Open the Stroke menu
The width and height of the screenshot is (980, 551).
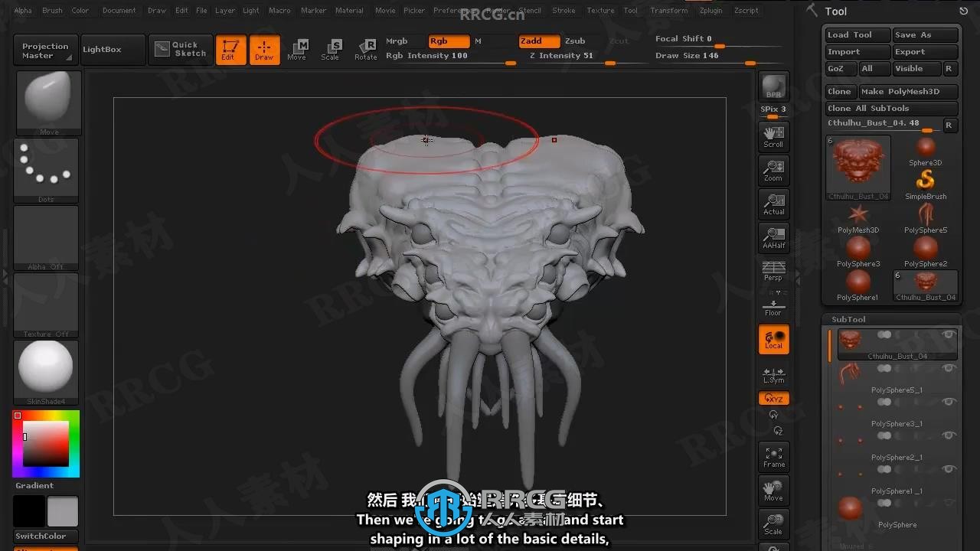[563, 11]
